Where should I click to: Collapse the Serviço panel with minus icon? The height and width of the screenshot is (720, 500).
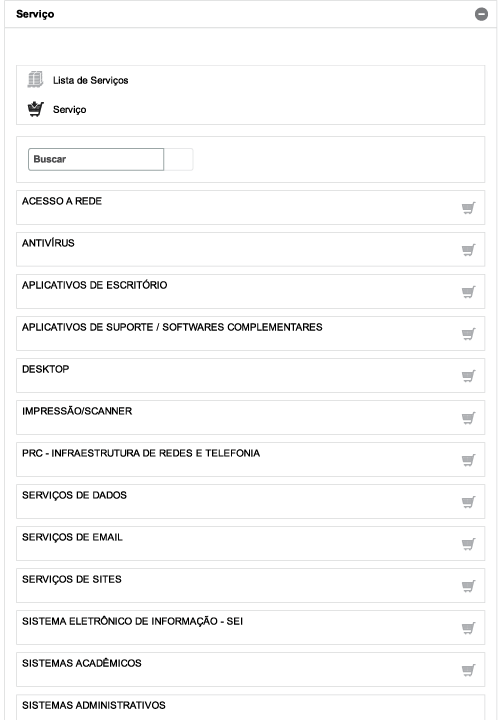[x=481, y=14]
